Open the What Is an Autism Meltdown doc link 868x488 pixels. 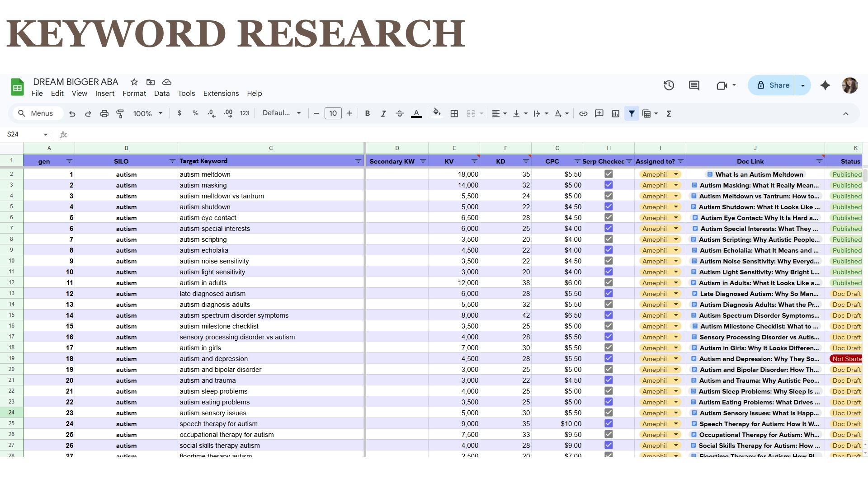click(759, 174)
